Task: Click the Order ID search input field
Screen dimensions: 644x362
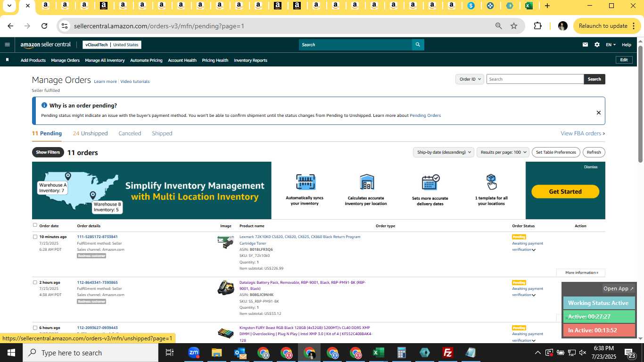Action: pos(535,79)
